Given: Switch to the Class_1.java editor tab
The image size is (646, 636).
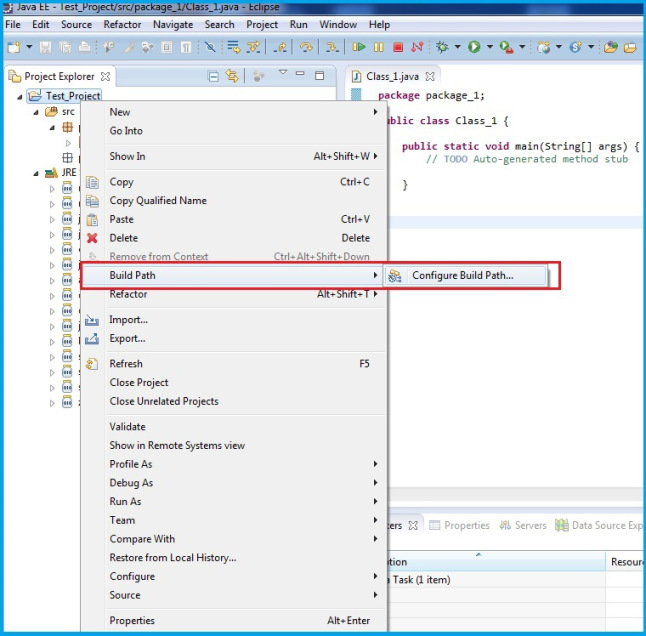Looking at the screenshot, I should pyautogui.click(x=392, y=77).
